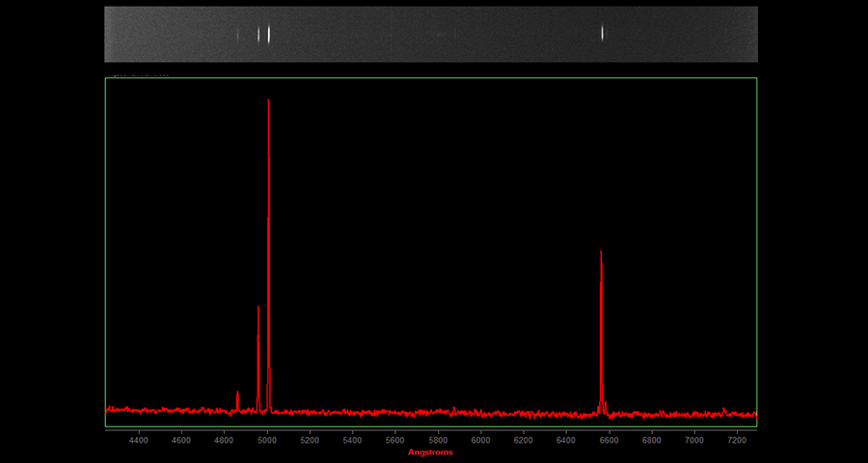Select the faint leftmost line in the spectrum strip
Image resolution: width=868 pixels, height=463 pixels.
[x=238, y=34]
